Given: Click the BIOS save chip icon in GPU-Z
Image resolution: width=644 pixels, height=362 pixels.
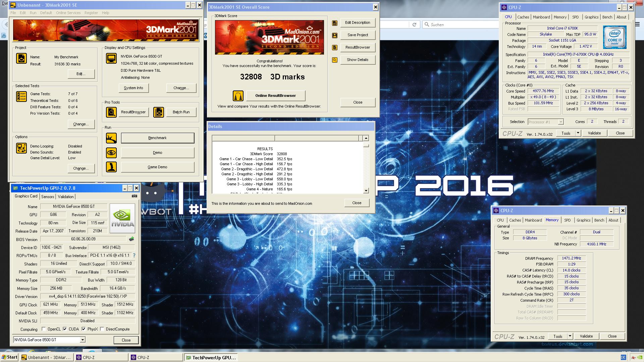Looking at the screenshot, I should [131, 239].
